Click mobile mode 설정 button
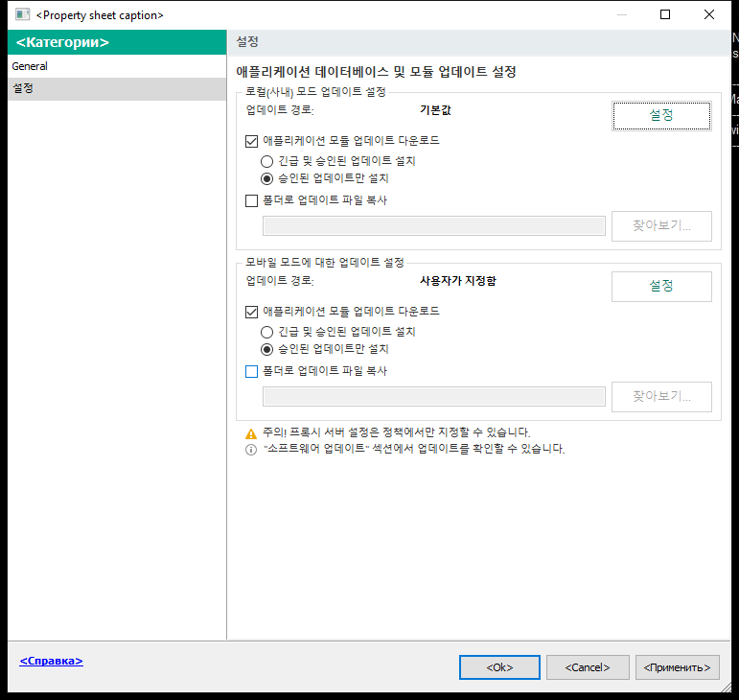 point(661,286)
